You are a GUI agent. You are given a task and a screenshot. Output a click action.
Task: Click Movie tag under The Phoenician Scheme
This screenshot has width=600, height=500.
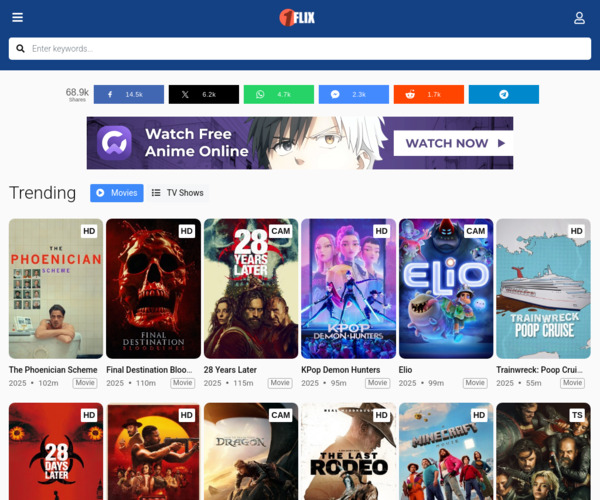pyautogui.click(x=85, y=383)
